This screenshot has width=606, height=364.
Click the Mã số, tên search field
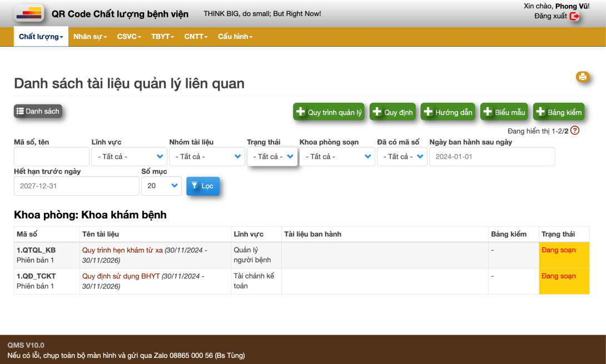(51, 157)
